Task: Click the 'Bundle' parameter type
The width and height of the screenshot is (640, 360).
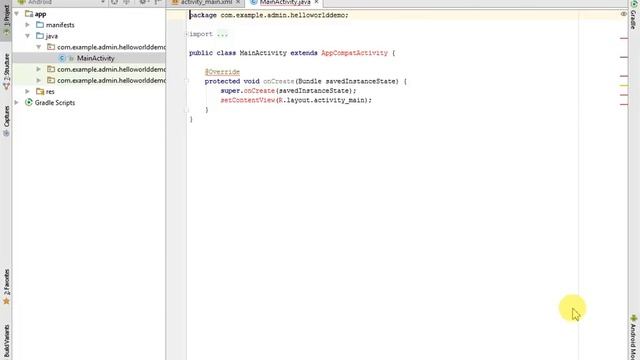Action: coord(310,81)
